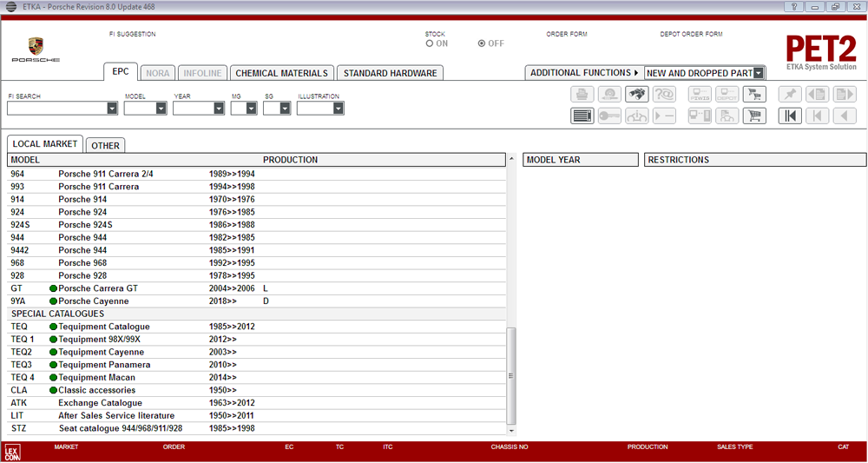Click the LEXCOM logo in status bar
The height and width of the screenshot is (463, 868).
click(11, 451)
